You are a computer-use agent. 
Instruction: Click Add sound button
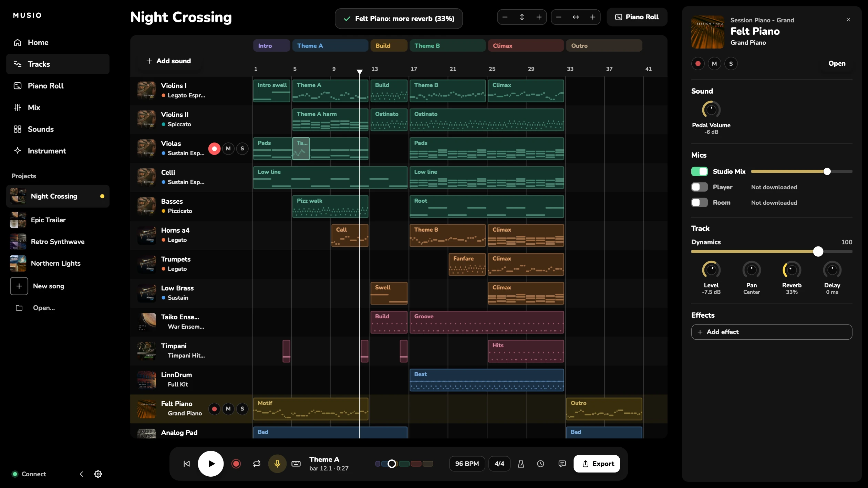168,61
